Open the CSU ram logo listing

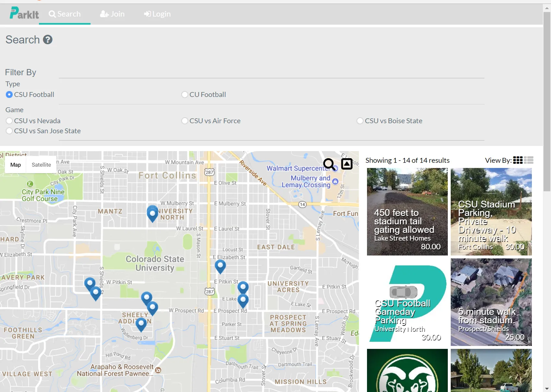point(407,370)
